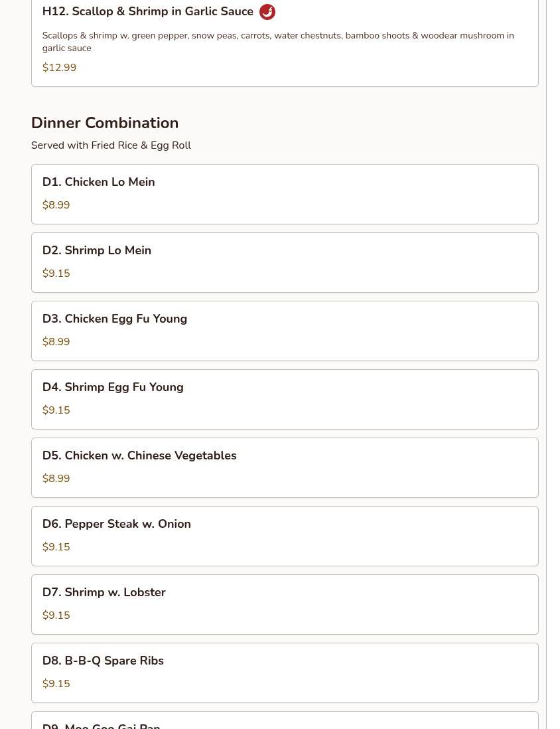The image size is (560, 729).
Task: Click the $9.15 price under D2
Action: point(56,274)
